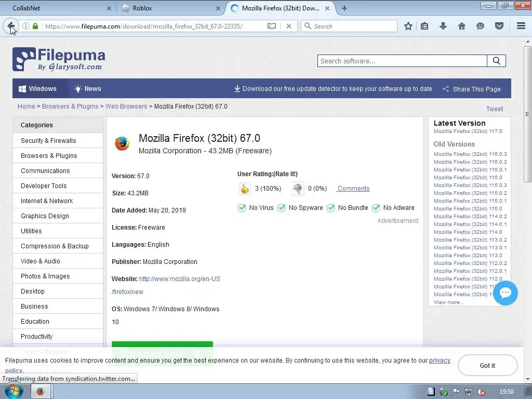This screenshot has height=399, width=532.
Task: Open site information icon in address bar
Action: point(26,26)
